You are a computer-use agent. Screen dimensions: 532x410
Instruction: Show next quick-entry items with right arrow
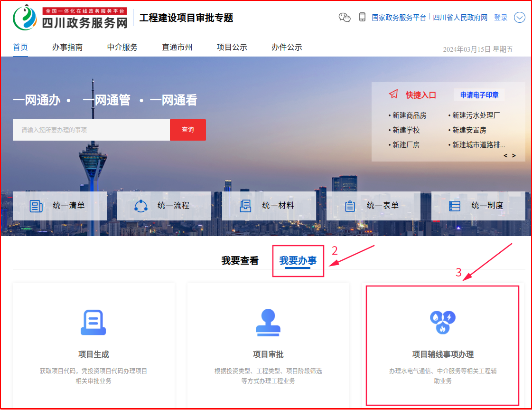click(513, 155)
